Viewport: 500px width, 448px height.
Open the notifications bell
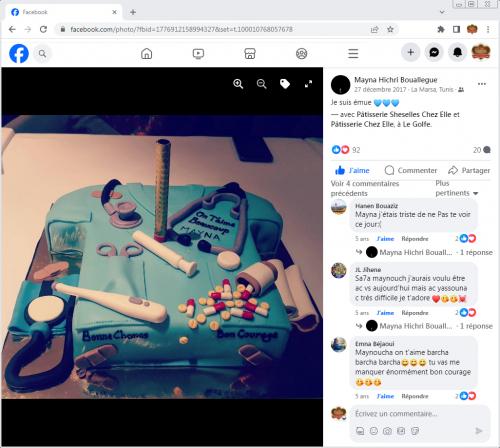pyautogui.click(x=457, y=52)
